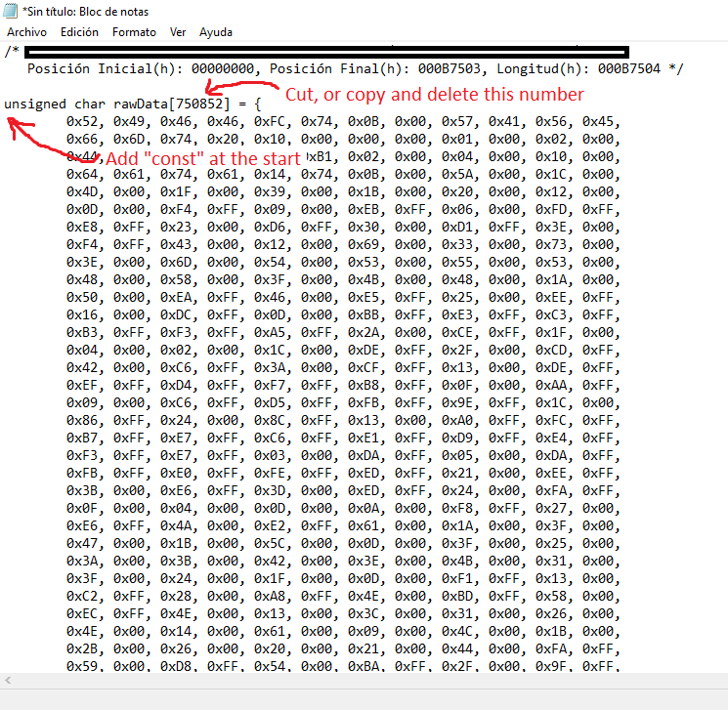Image resolution: width=728 pixels, height=710 pixels.
Task: Click the word 'unsigned' in the declaration
Action: click(x=35, y=104)
